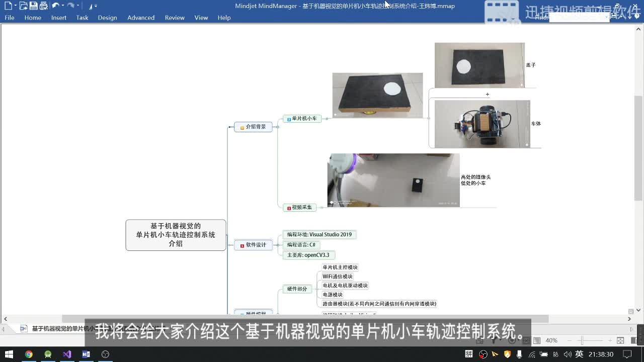Open the Redo history dropdown arrow
Image resolution: width=644 pixels, height=362 pixels.
78,6
